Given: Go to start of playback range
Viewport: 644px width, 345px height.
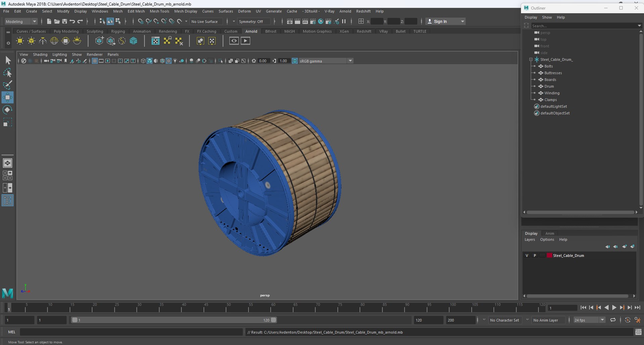Looking at the screenshot, I should (583, 307).
